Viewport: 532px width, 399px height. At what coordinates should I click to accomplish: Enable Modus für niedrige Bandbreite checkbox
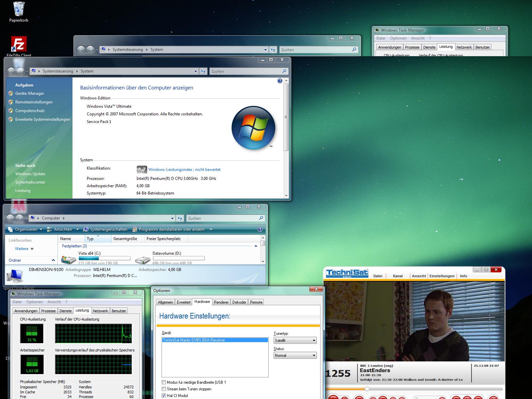(164, 382)
